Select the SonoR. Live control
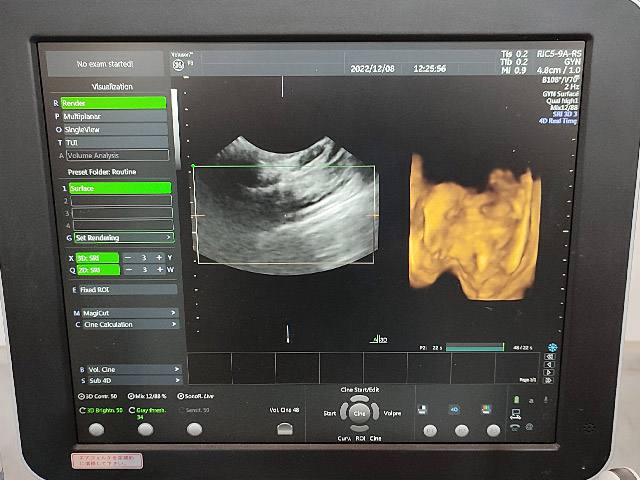The height and width of the screenshot is (480, 640). click(196, 396)
